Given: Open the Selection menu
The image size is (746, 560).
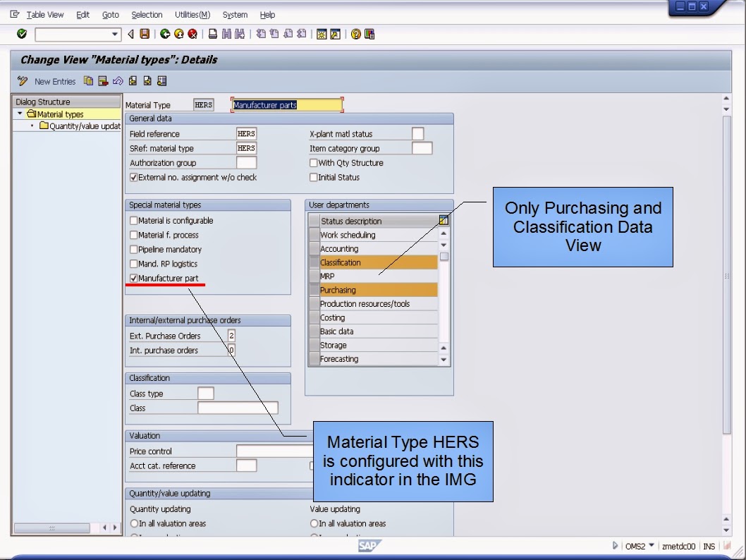Looking at the screenshot, I should tap(147, 15).
